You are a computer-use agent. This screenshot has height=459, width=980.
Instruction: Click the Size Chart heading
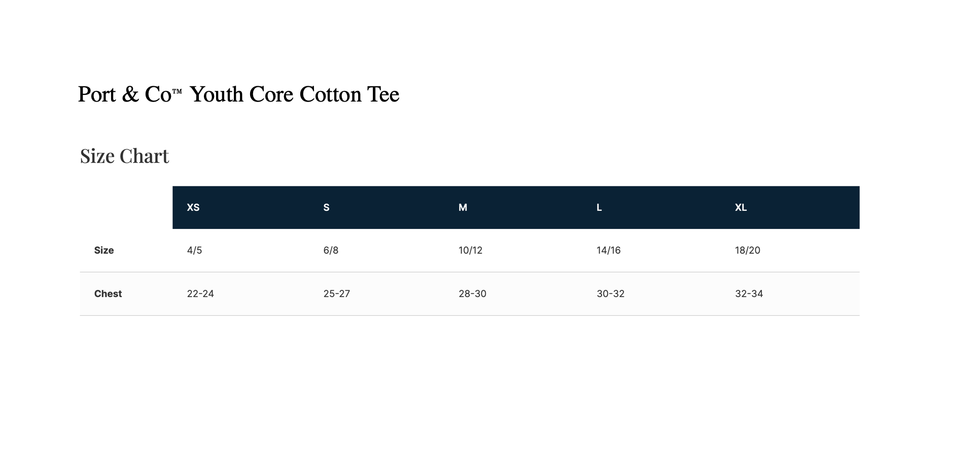tap(124, 156)
